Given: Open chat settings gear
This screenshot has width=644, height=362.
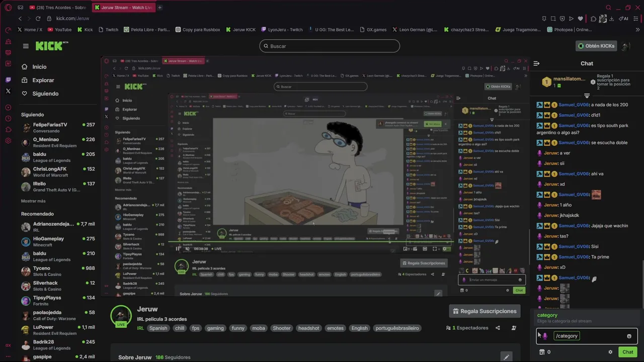Looking at the screenshot, I should (610, 352).
